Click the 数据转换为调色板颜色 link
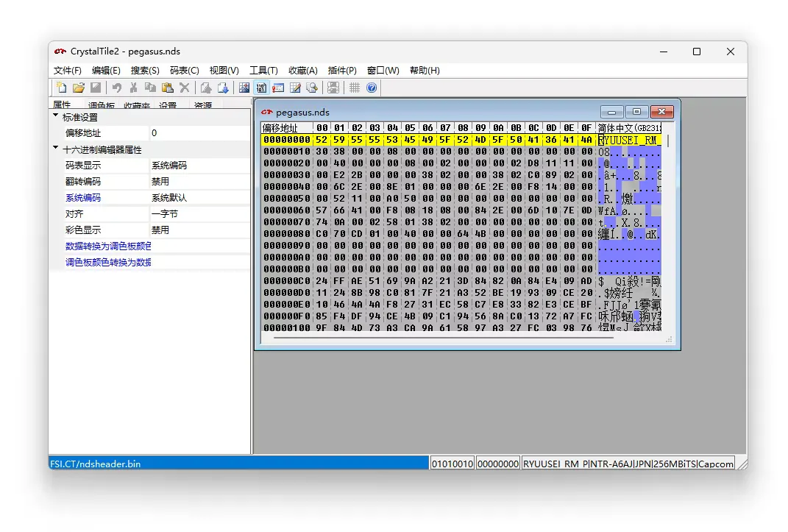Image resolution: width=788 pixels, height=532 pixels. (108, 247)
